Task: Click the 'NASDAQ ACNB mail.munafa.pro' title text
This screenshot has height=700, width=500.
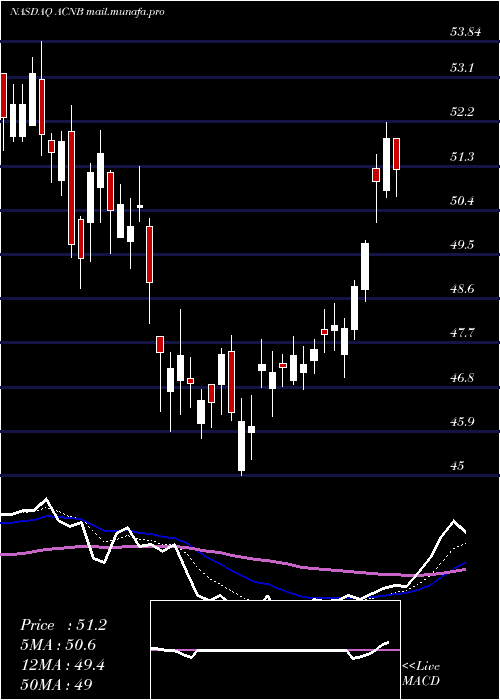Action: coord(87,11)
